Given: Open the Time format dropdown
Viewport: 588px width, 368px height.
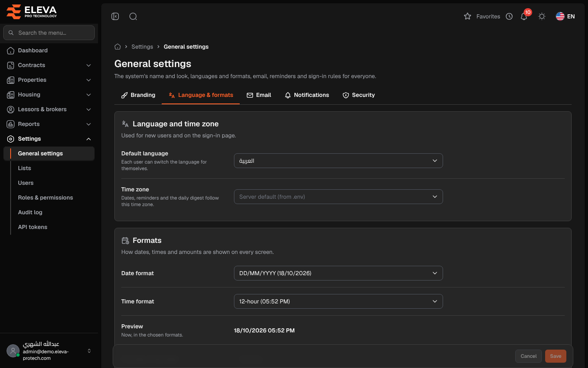Looking at the screenshot, I should tap(338, 301).
